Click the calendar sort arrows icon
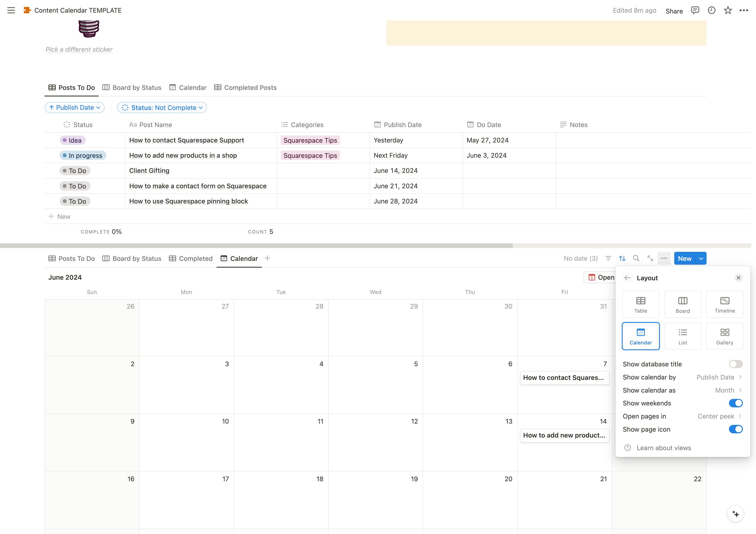756x534 pixels. tap(622, 258)
